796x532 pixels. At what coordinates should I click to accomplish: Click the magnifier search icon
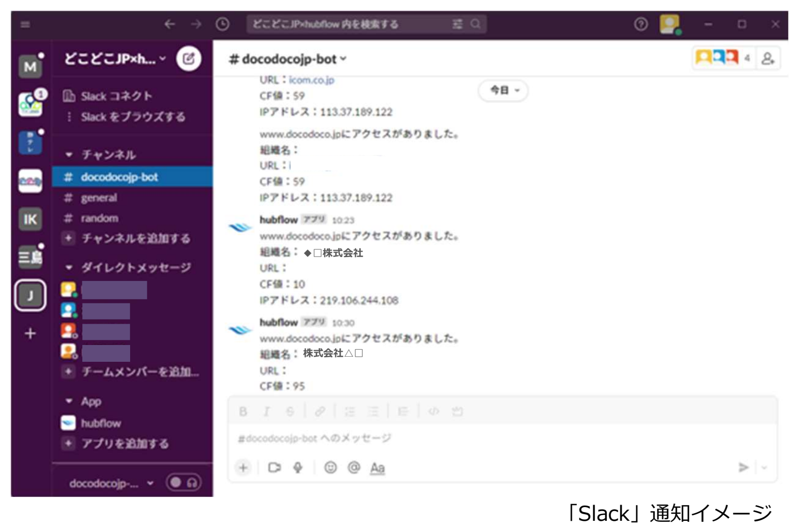coord(476,24)
